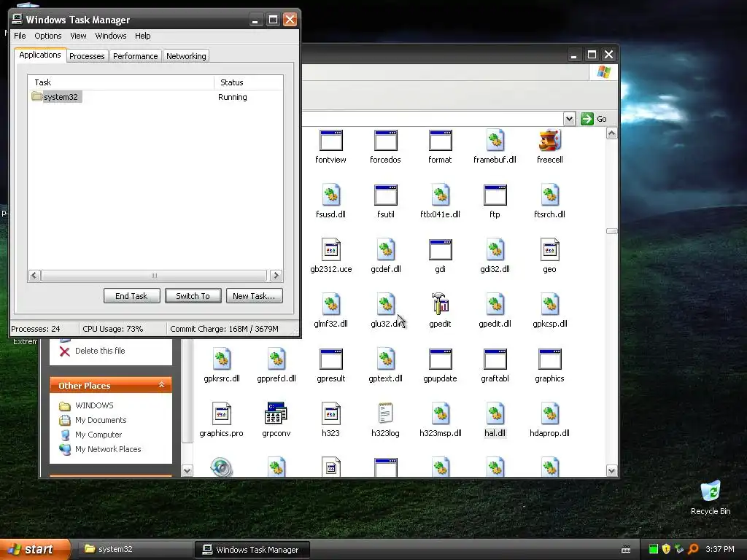747x560 pixels.
Task: Click the gpupdate file icon
Action: point(440,359)
